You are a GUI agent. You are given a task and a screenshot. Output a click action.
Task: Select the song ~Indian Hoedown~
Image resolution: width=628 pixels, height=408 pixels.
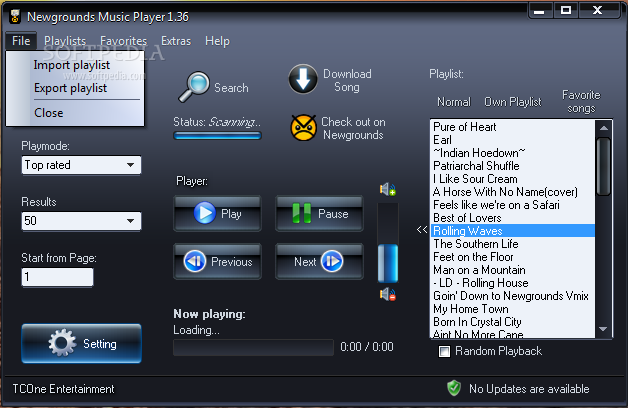513,153
